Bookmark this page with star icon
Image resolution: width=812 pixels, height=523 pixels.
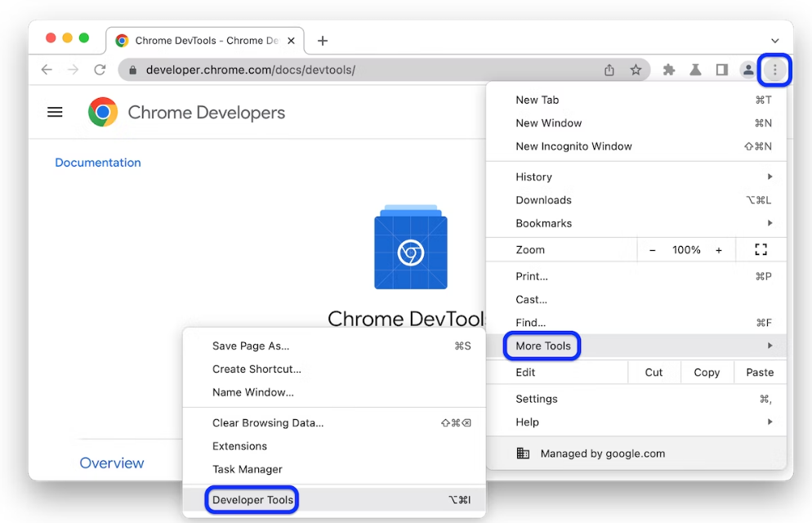click(636, 70)
